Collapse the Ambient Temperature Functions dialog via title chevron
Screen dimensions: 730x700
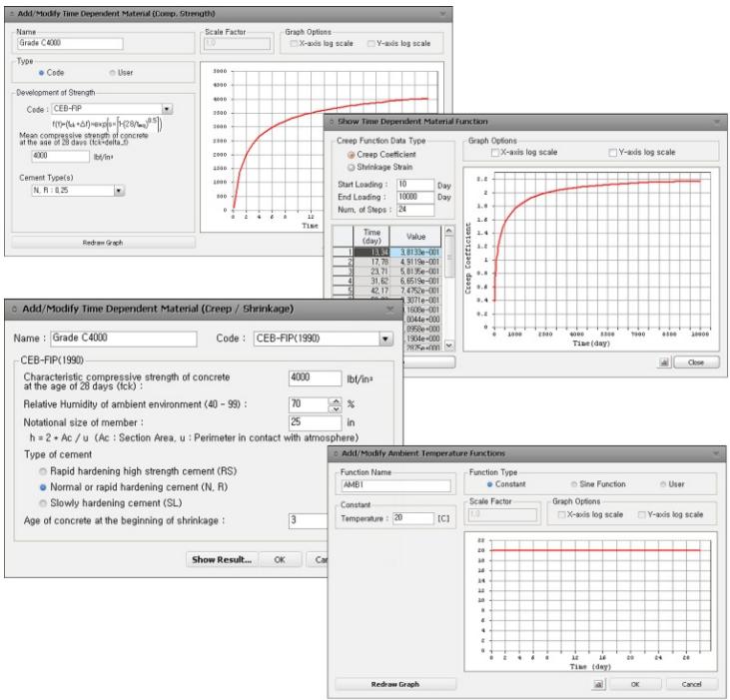(717, 453)
